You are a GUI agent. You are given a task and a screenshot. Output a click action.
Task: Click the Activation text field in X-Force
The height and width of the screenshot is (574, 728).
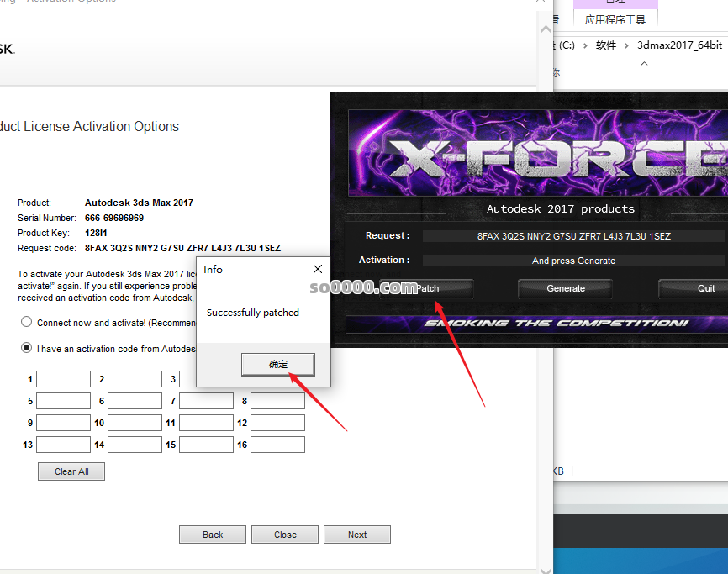coord(573,261)
